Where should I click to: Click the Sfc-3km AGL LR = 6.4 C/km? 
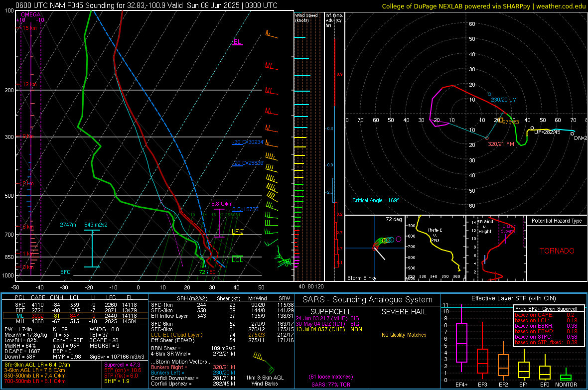[37, 365]
